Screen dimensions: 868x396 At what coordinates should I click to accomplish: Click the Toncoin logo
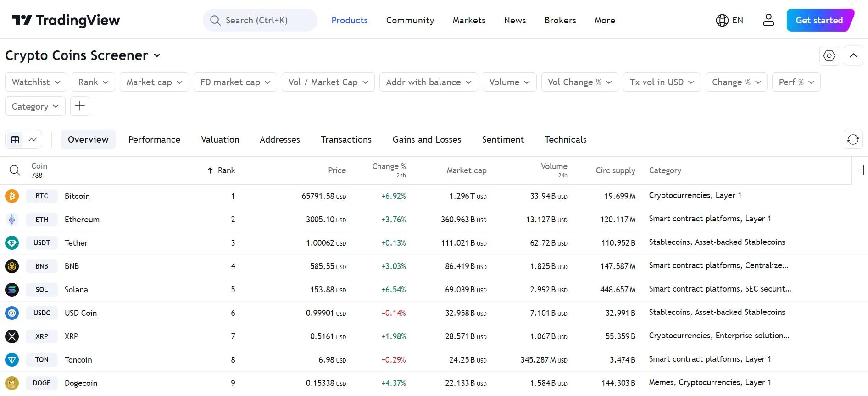pyautogui.click(x=12, y=360)
